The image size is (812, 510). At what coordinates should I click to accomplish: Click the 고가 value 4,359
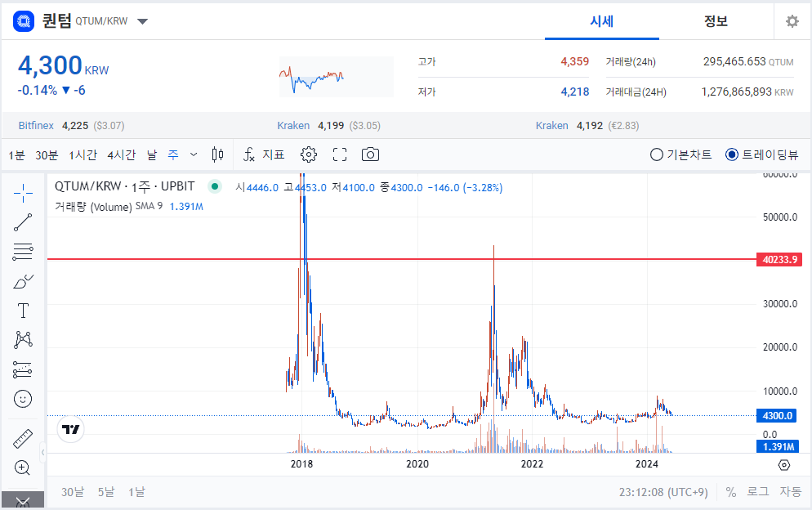pos(575,61)
